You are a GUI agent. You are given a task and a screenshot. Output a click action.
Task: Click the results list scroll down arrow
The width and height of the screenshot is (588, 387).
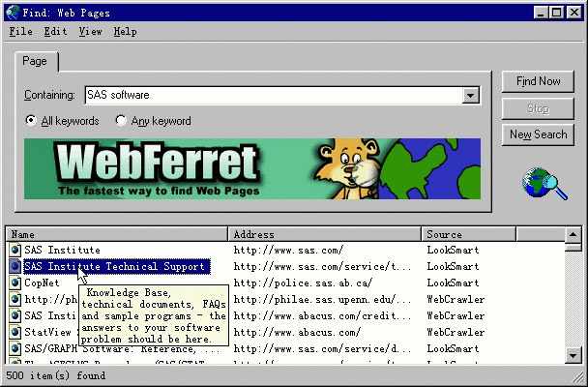(573, 356)
